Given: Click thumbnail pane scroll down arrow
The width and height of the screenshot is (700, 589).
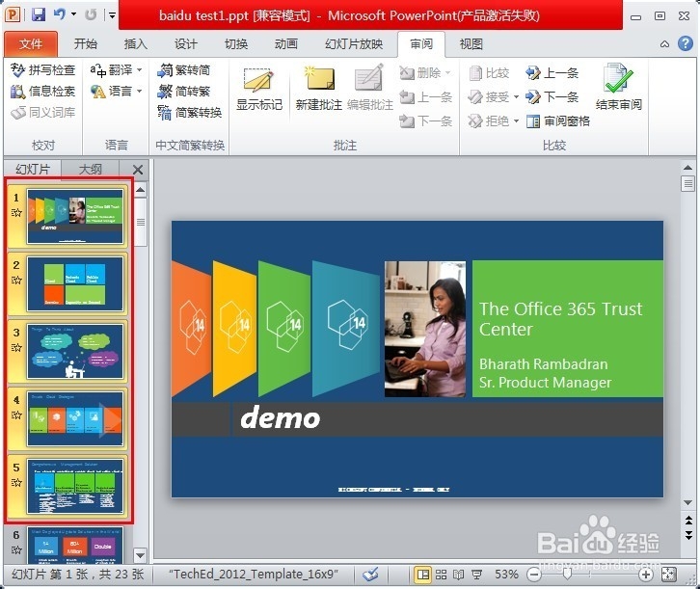Looking at the screenshot, I should coord(140,555).
